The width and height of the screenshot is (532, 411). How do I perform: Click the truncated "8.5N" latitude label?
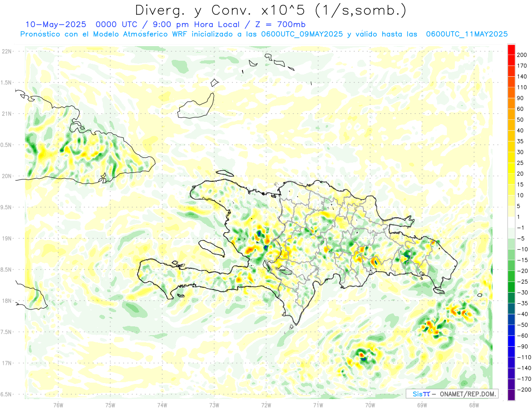point(6,270)
